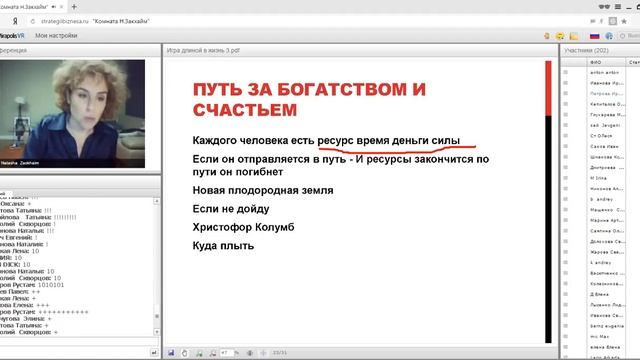The height and width of the screenshot is (360, 640).
Task: Click the reader-mode page icon in the address bar
Action: (613, 21)
